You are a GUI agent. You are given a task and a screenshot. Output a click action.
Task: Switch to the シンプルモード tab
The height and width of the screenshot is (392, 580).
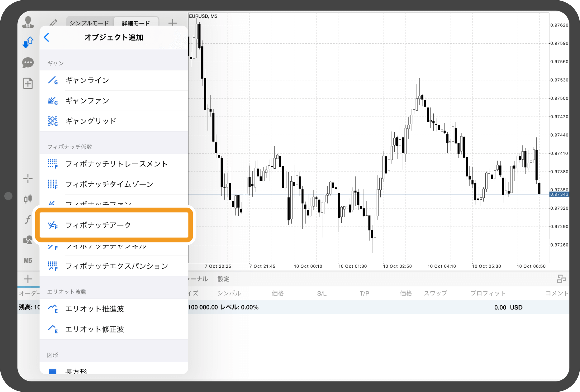pos(89,22)
